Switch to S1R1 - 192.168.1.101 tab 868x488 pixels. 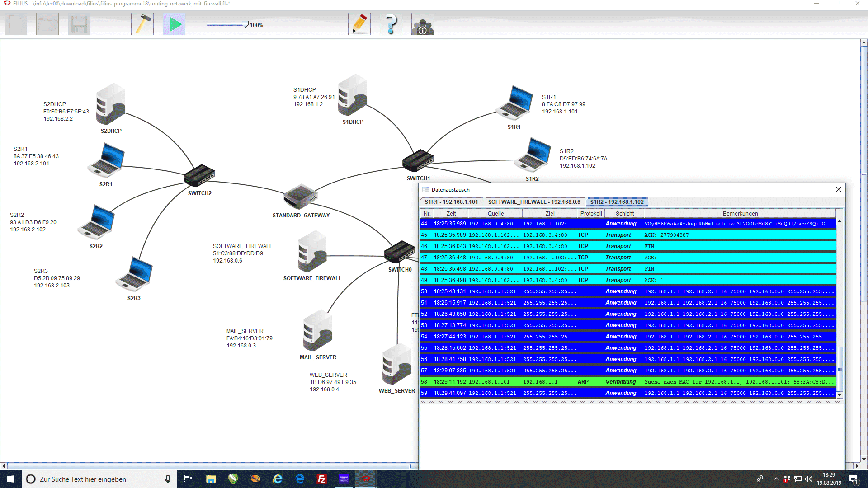(x=451, y=202)
